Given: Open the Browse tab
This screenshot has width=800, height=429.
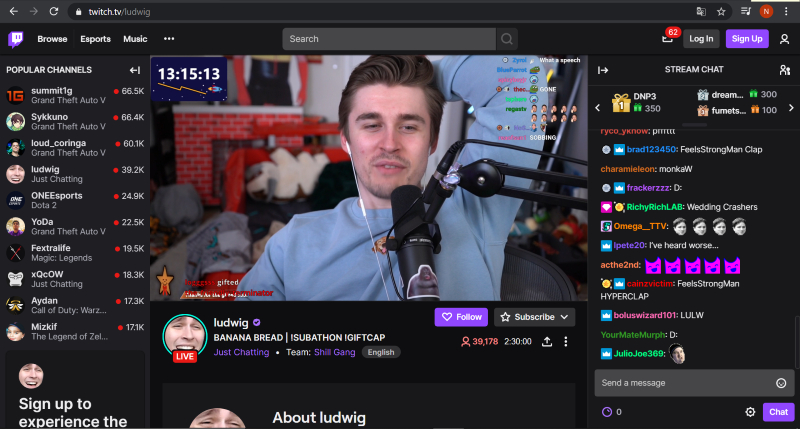Looking at the screenshot, I should 52,39.
